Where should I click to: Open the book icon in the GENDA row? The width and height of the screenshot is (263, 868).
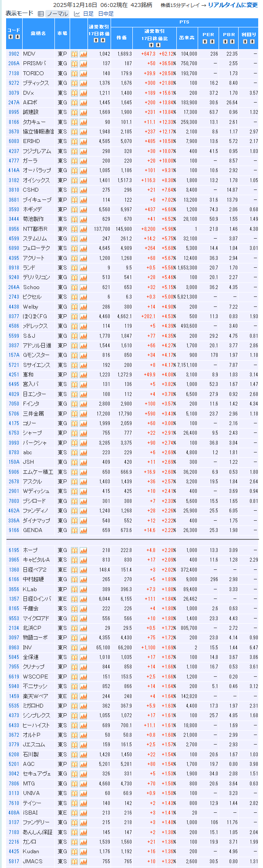[74, 530]
